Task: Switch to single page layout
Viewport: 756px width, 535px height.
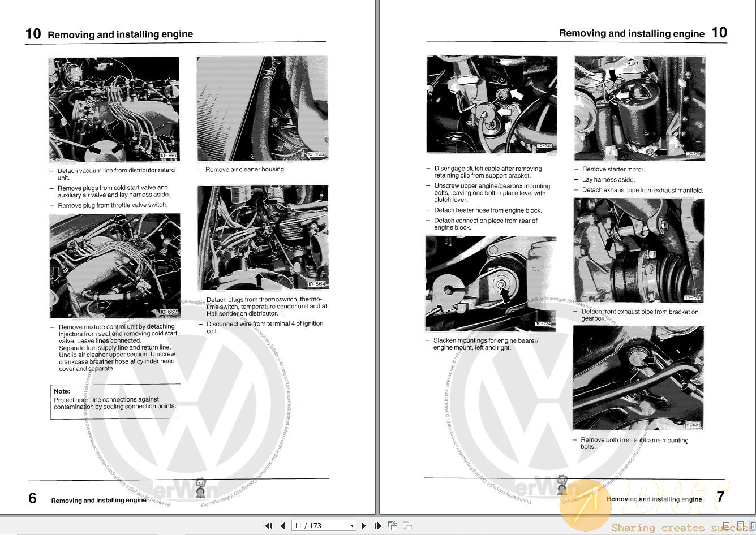Action: click(x=727, y=527)
